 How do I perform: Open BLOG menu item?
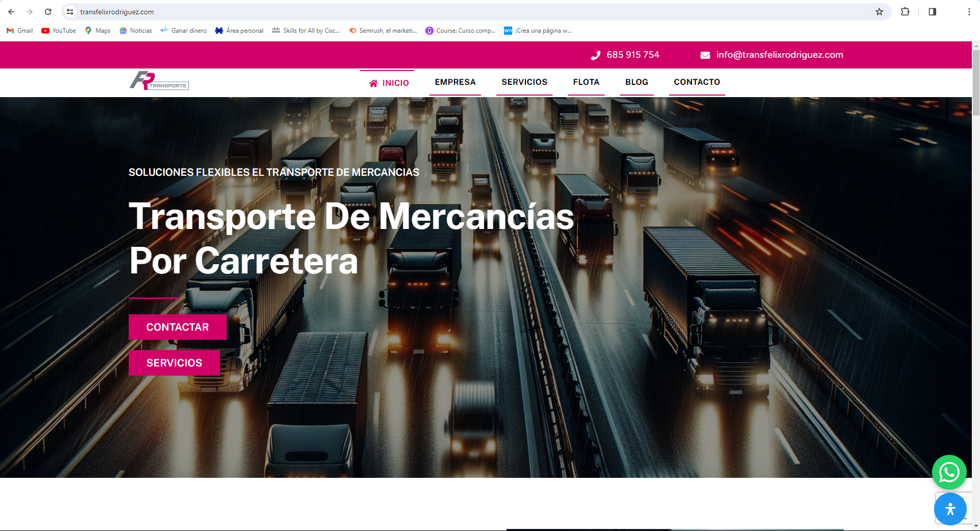point(637,82)
